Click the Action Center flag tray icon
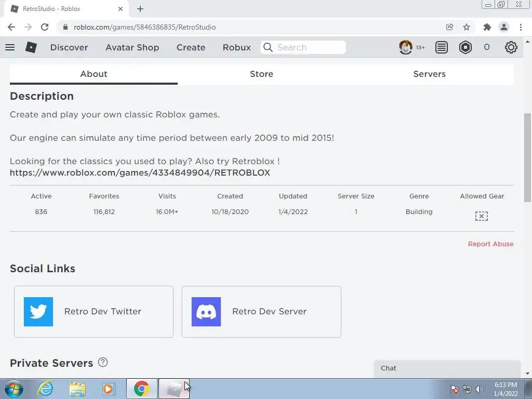This screenshot has width=532, height=399. click(x=455, y=389)
